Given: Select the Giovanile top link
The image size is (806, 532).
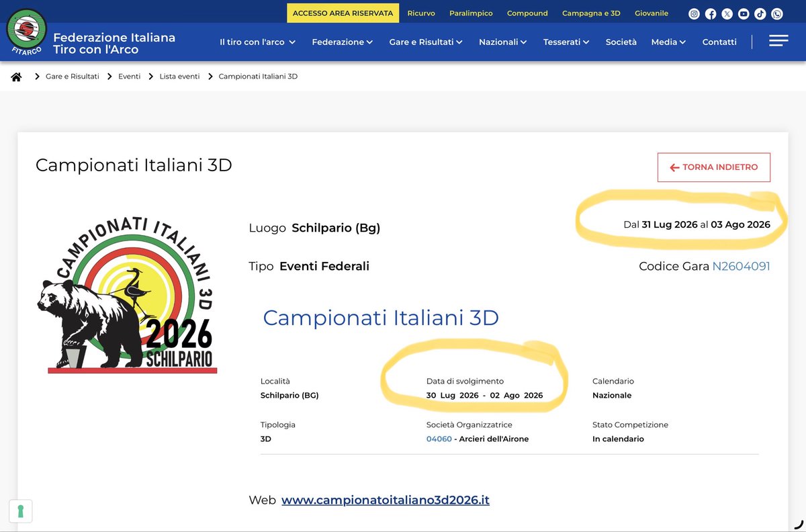Looking at the screenshot, I should 652,13.
